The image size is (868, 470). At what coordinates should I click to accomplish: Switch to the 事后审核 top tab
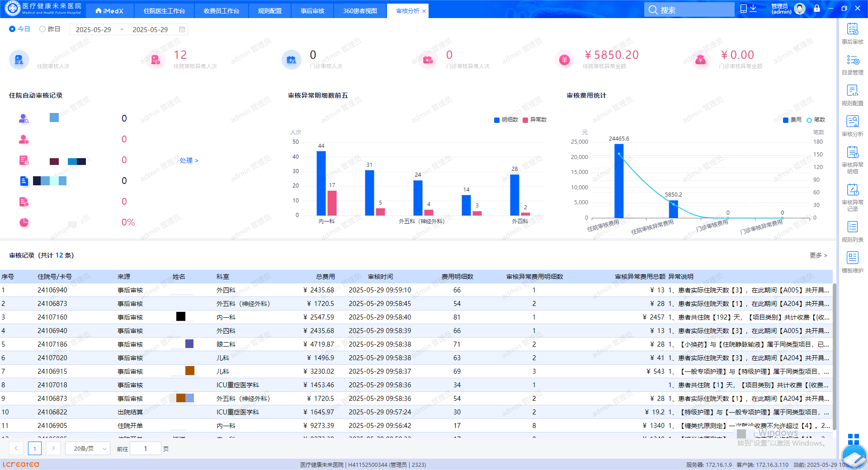click(x=312, y=11)
